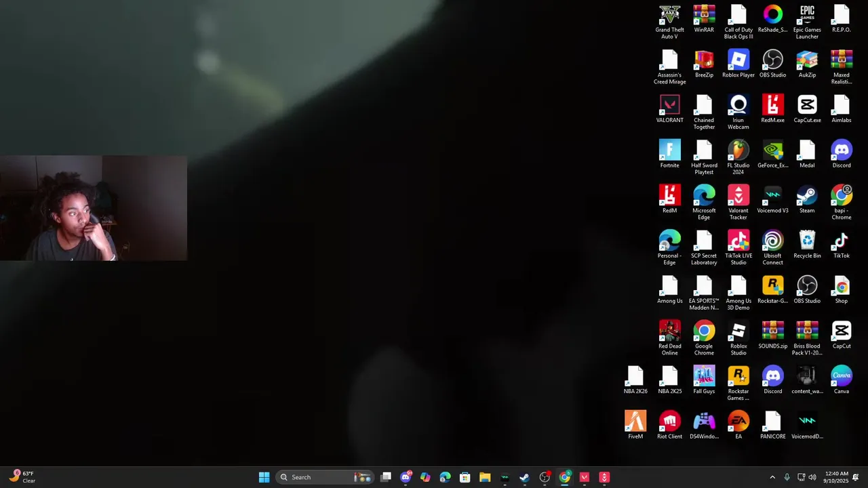The width and height of the screenshot is (868, 488).
Task: Launch TikTok LIVE Studio from desktop
Action: pyautogui.click(x=738, y=248)
